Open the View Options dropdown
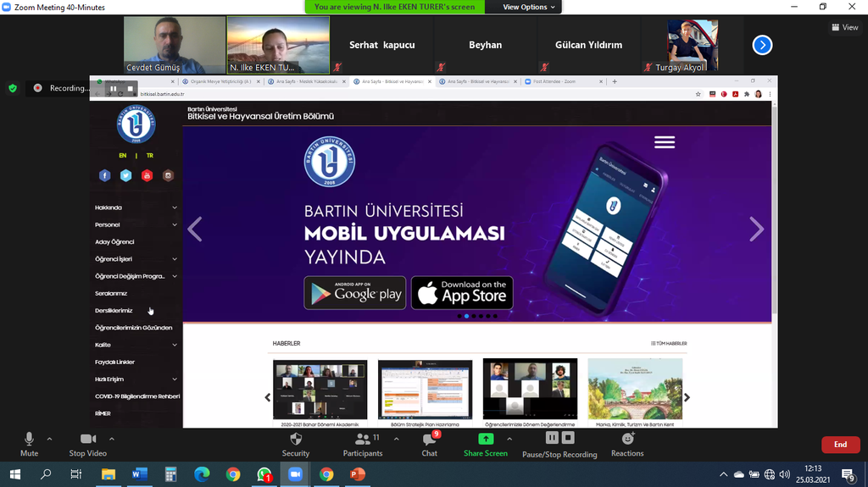The height and width of the screenshot is (487, 868). click(x=528, y=7)
